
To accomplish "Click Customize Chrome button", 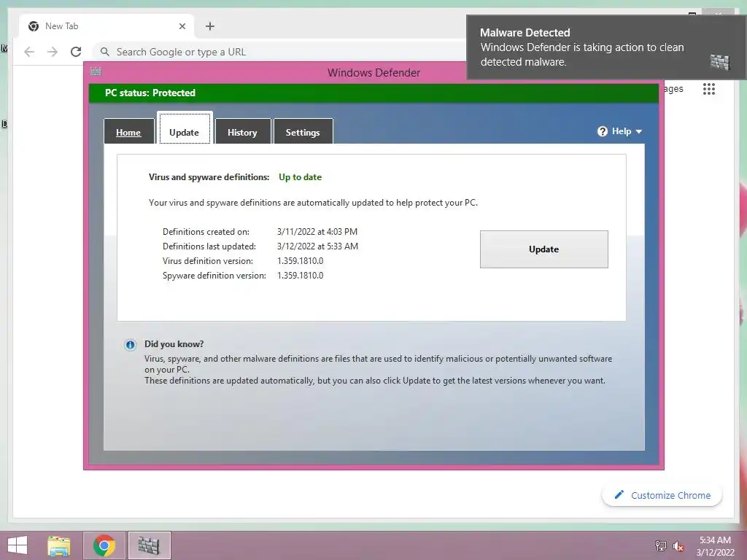I will pos(662,495).
